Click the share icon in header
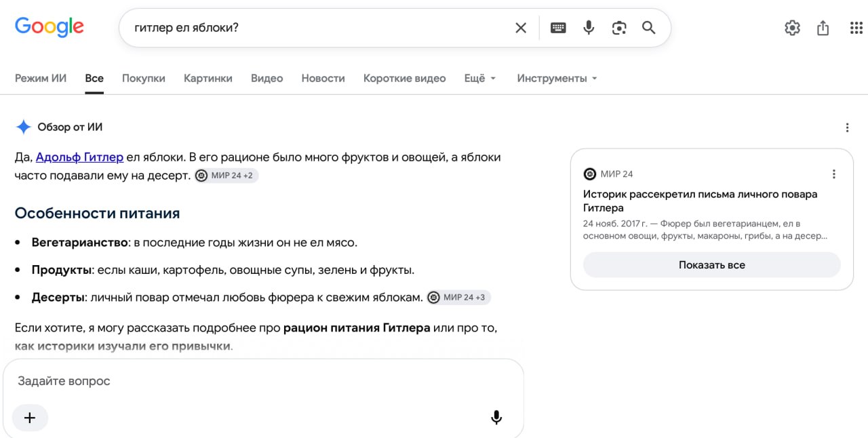The width and height of the screenshot is (868, 438). [823, 28]
